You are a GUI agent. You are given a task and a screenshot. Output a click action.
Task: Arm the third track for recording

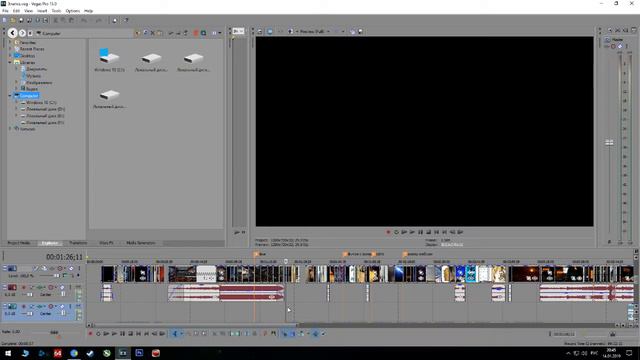24,306
